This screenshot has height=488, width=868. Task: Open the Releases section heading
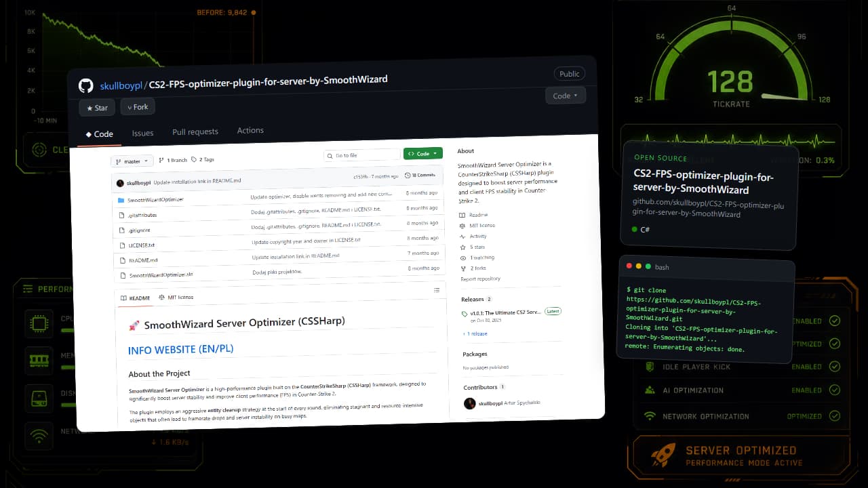(x=473, y=299)
